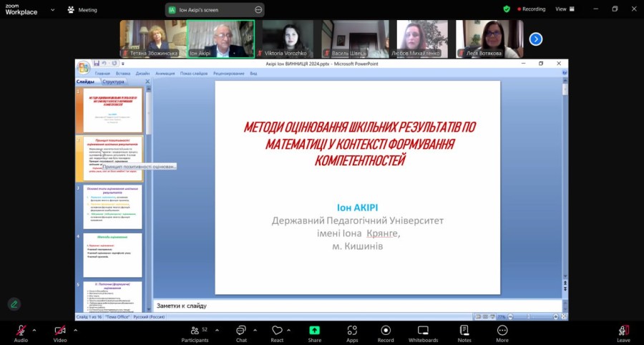Viewport: 644px width, 345px height.
Task: Open the Notes tool
Action: click(x=464, y=334)
